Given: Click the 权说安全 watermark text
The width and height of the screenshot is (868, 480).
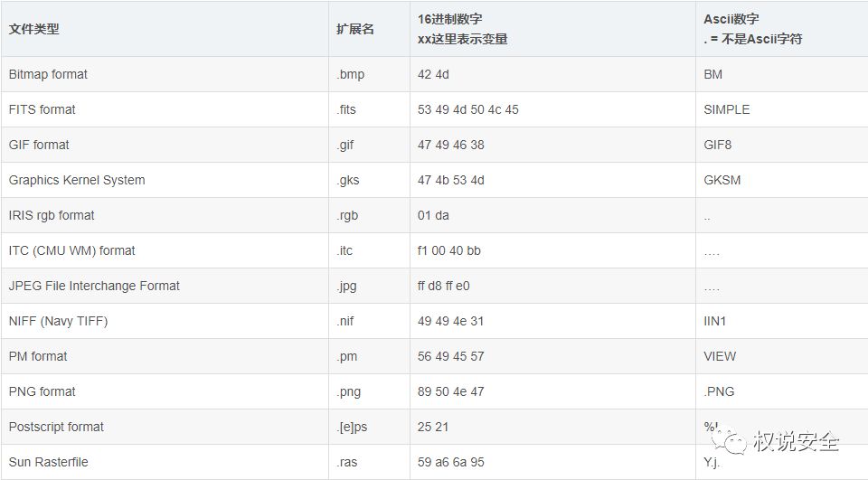Looking at the screenshot, I should [796, 441].
